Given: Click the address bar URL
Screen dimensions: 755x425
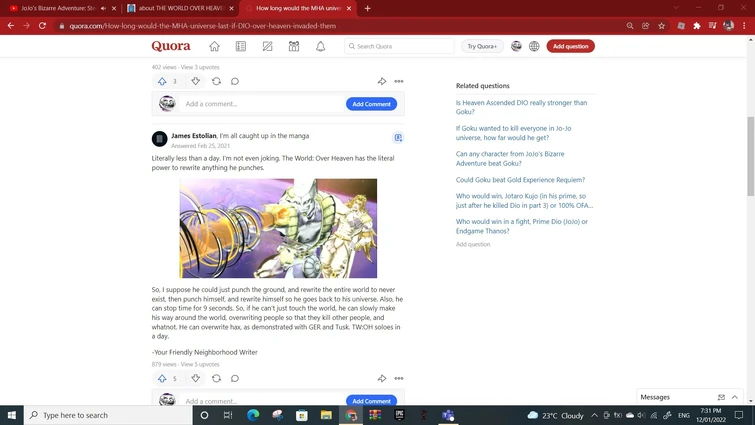Looking at the screenshot, I should coord(203,26).
